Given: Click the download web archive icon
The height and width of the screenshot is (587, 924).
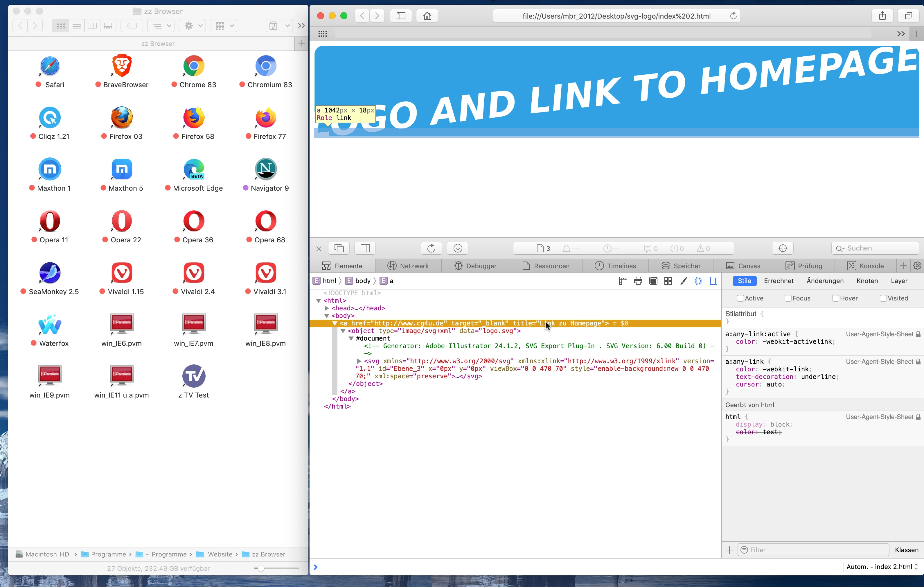Looking at the screenshot, I should (x=458, y=248).
